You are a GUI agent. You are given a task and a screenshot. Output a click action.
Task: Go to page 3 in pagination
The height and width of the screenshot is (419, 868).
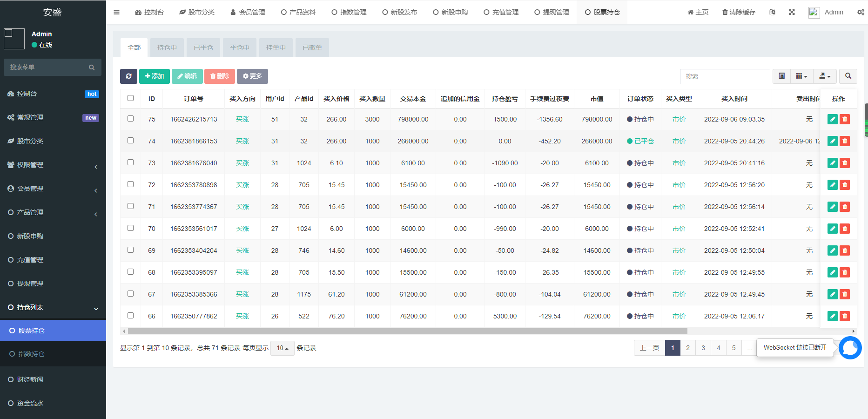pyautogui.click(x=703, y=348)
